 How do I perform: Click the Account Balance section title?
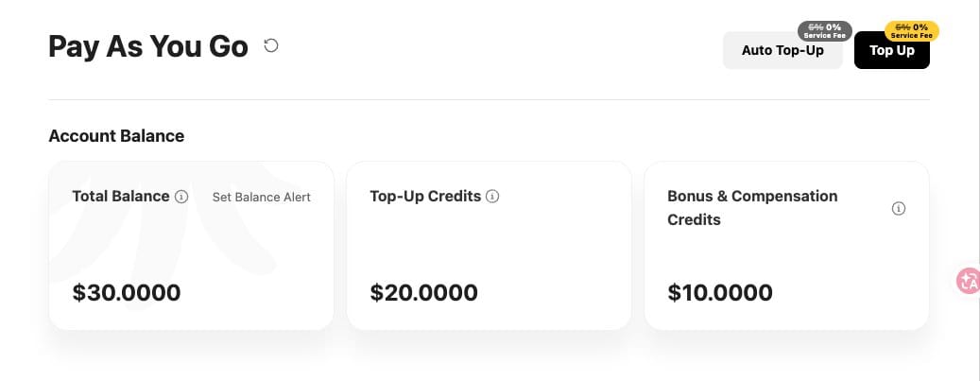point(116,136)
